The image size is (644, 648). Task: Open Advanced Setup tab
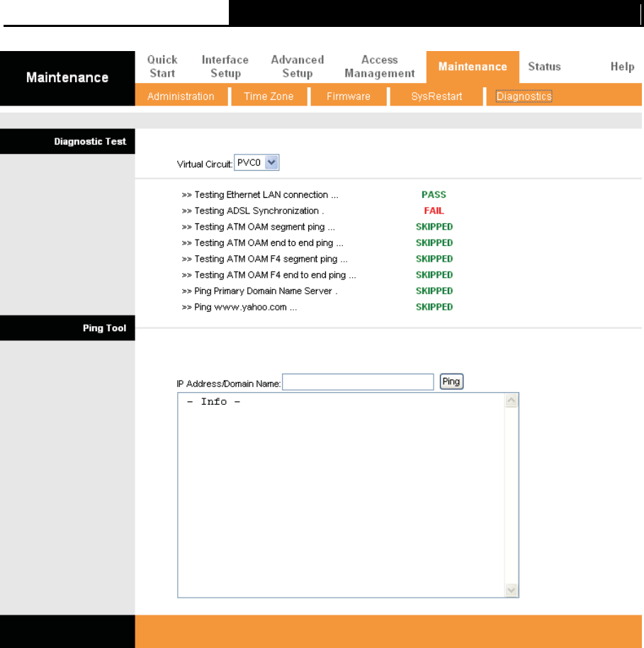[x=298, y=67]
